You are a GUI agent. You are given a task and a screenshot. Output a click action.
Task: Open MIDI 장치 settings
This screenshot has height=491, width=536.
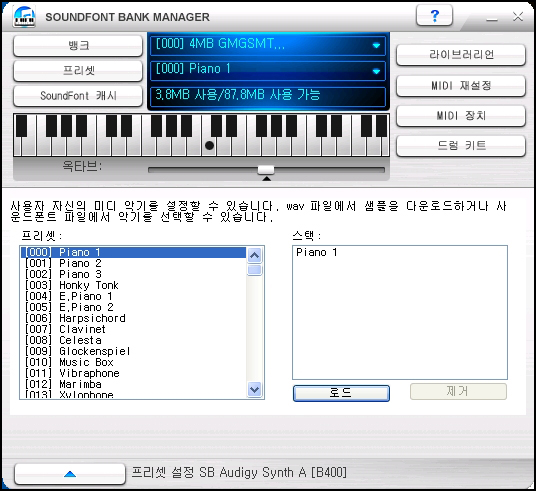pyautogui.click(x=461, y=116)
